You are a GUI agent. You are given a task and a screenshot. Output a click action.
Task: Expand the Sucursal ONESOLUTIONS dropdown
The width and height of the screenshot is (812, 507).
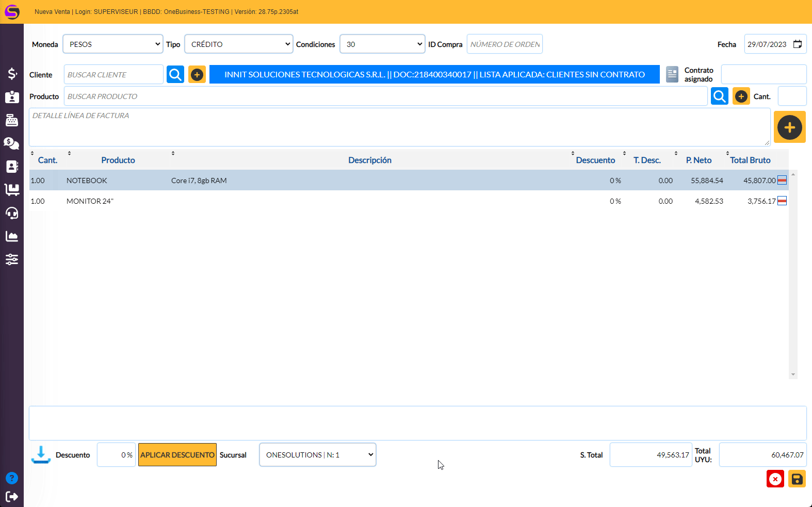(x=317, y=455)
